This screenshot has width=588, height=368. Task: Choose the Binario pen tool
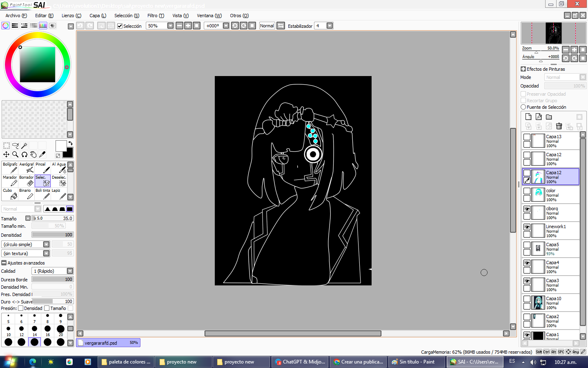click(27, 194)
